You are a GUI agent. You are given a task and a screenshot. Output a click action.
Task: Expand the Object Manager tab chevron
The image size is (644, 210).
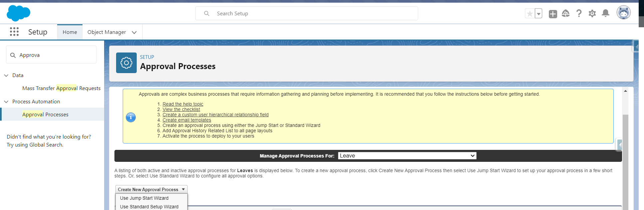(134, 32)
